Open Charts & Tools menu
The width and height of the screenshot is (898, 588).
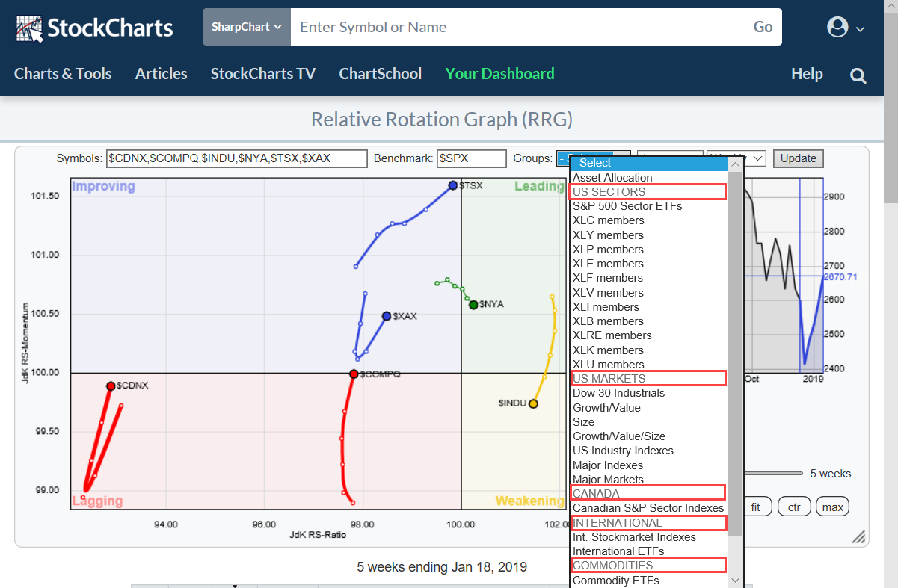[63, 74]
